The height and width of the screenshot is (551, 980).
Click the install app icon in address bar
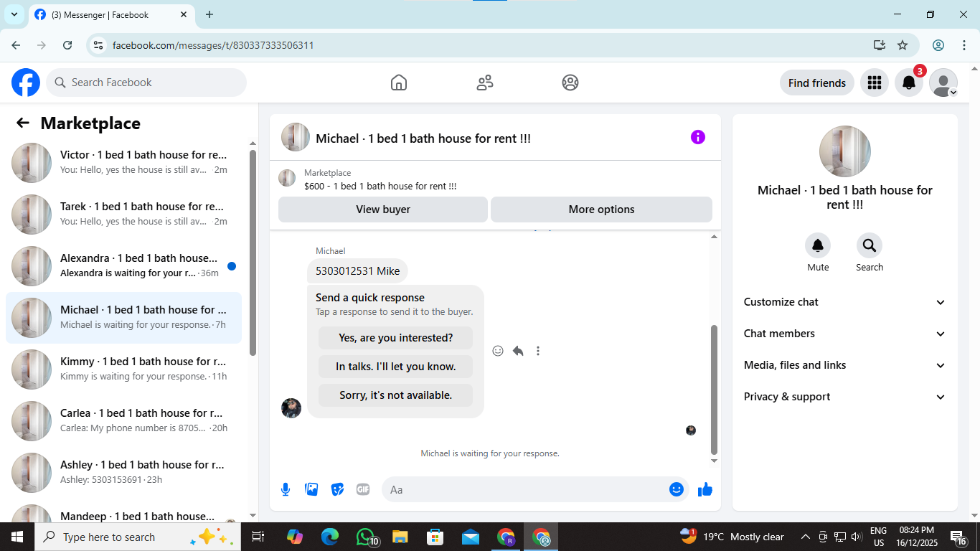[880, 45]
